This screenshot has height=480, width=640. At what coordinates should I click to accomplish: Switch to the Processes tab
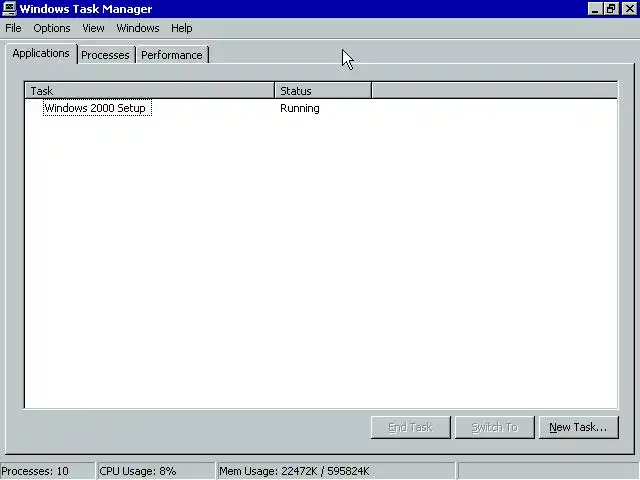point(105,55)
